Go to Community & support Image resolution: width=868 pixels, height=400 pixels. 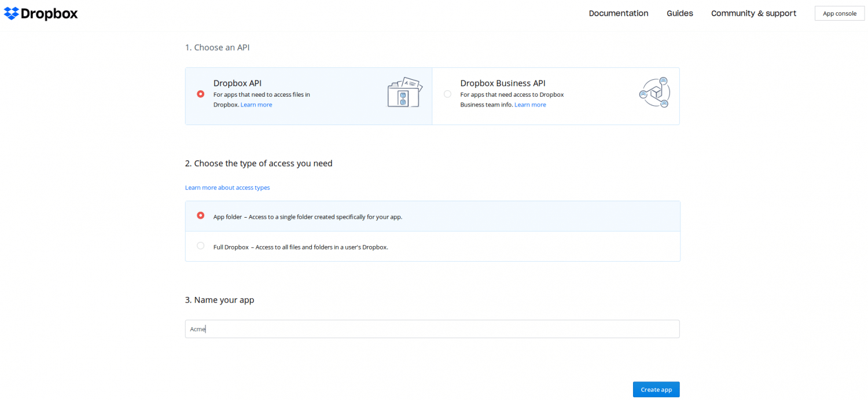[x=753, y=13]
